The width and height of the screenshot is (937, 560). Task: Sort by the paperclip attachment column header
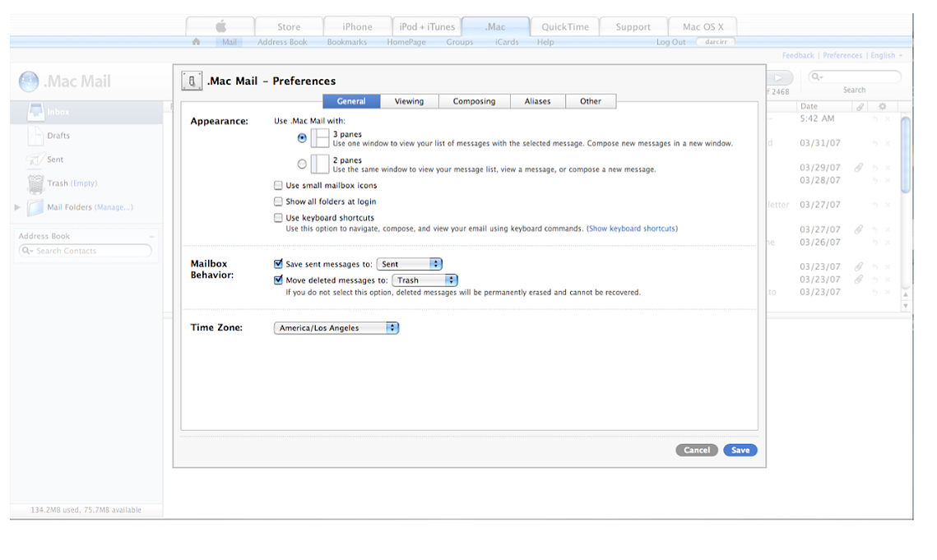860,106
